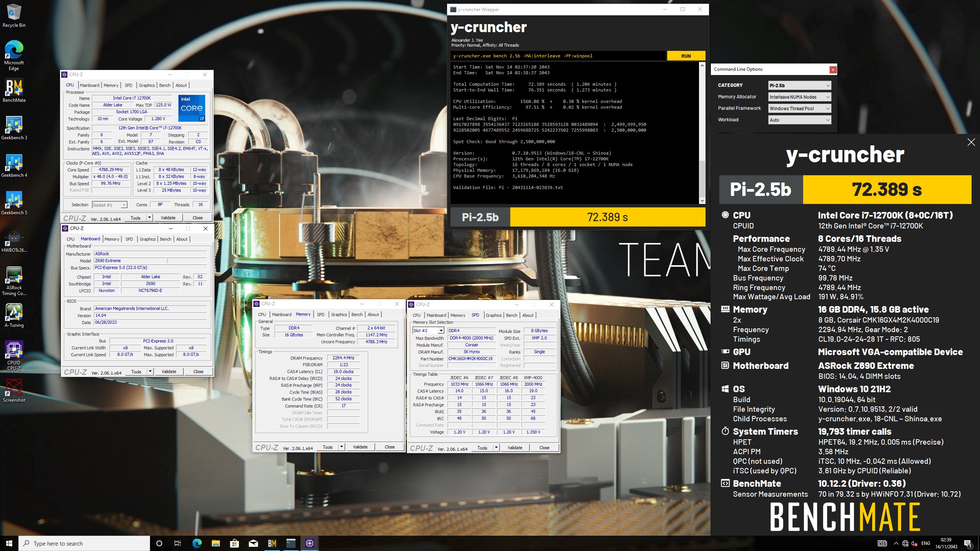The width and height of the screenshot is (980, 551).
Task: Switch to Bench tab in CPU-Z CPU window
Action: (x=165, y=85)
